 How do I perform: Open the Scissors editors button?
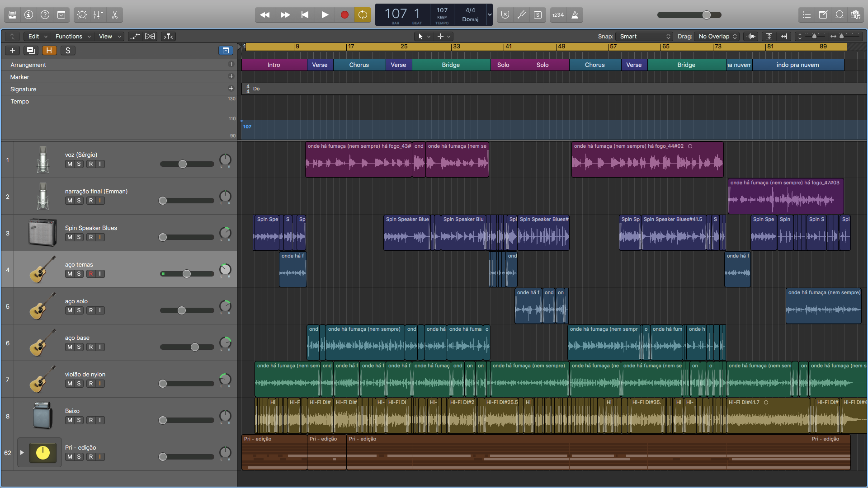click(115, 15)
